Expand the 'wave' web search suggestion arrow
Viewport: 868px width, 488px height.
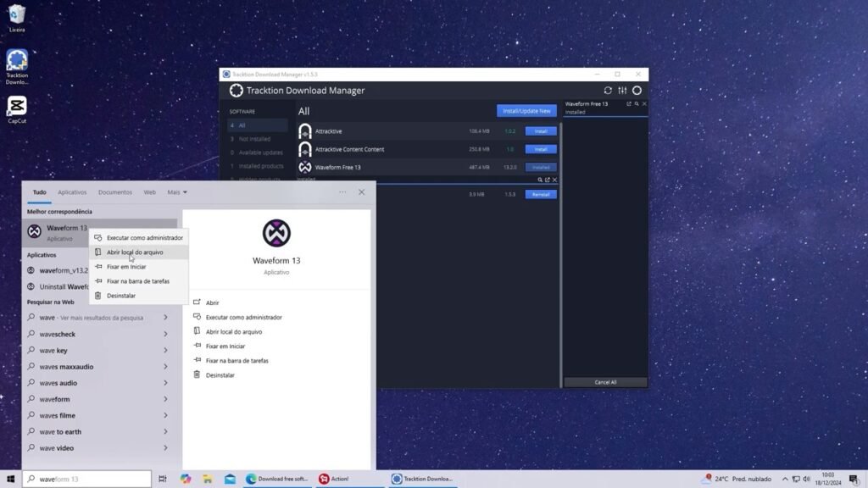165,318
